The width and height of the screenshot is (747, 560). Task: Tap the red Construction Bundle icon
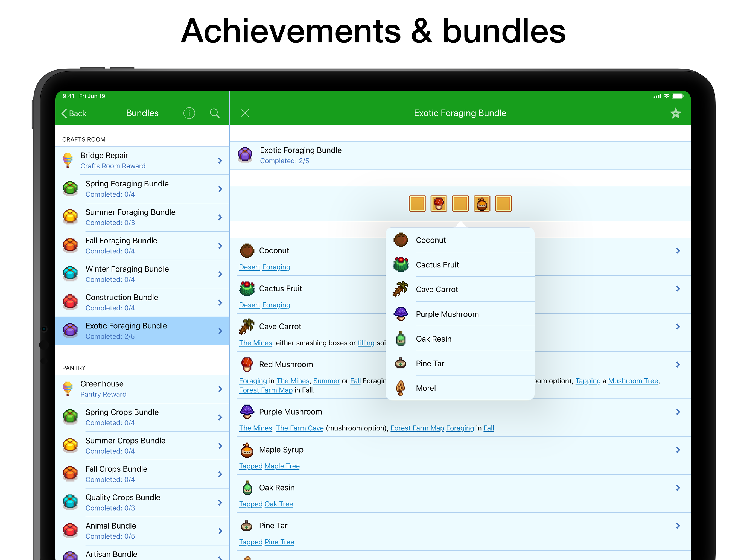coord(70,302)
